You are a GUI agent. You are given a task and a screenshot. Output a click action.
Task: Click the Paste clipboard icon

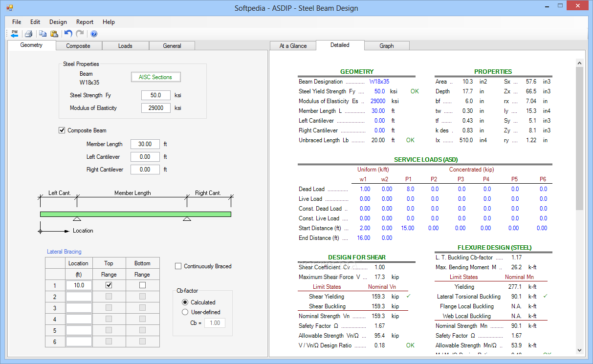pyautogui.click(x=54, y=34)
